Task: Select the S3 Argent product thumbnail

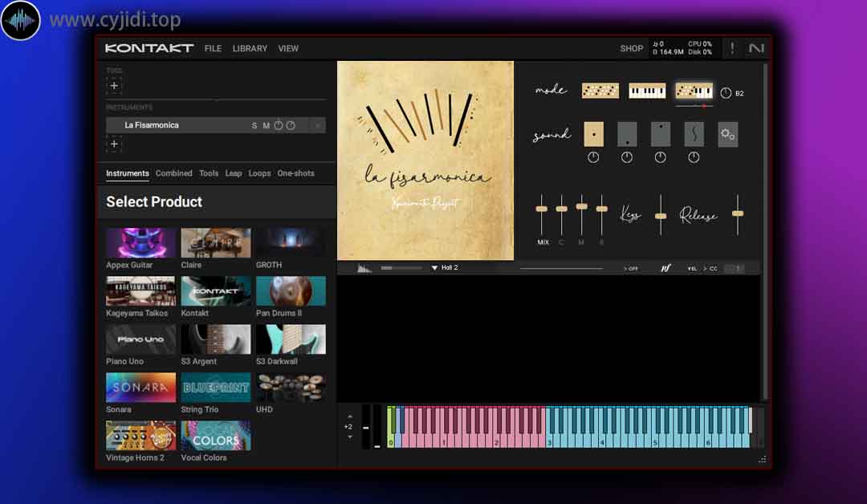Action: (x=216, y=339)
